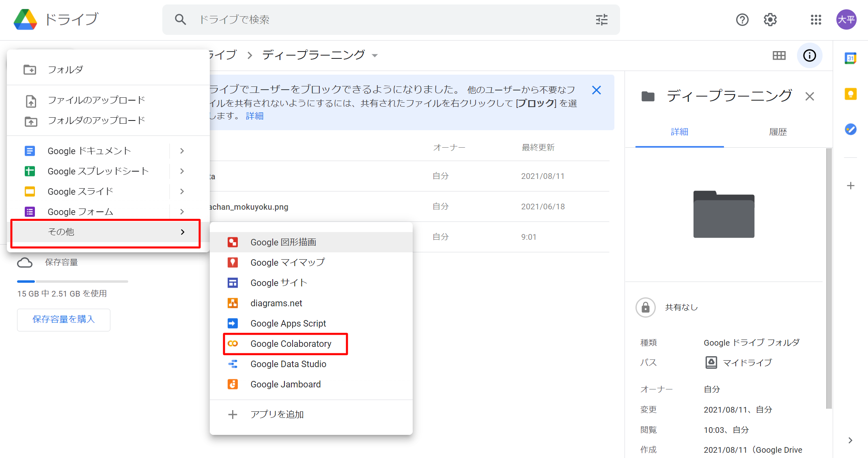Click the help question mark icon
Screen dimensions: 868x458
(x=742, y=19)
